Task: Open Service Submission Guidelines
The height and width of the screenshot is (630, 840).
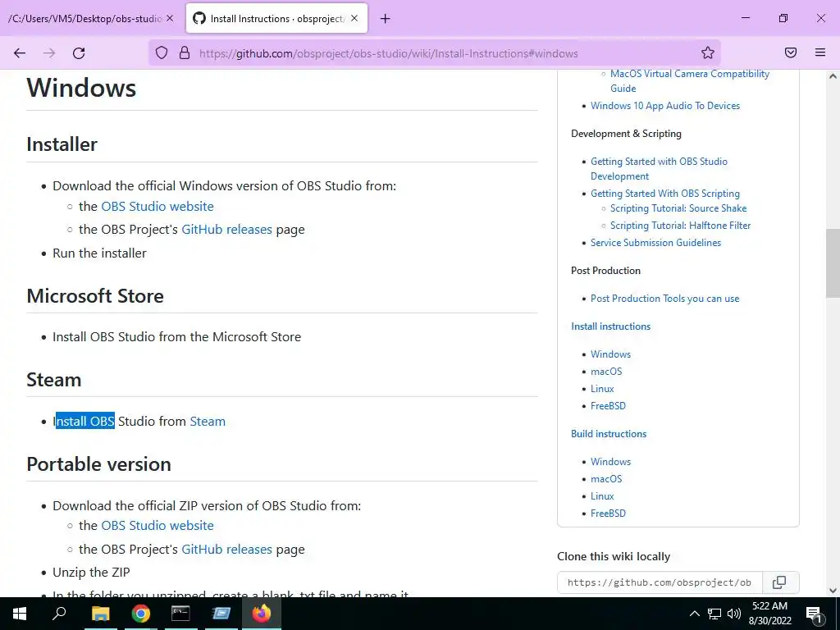Action: tap(655, 243)
